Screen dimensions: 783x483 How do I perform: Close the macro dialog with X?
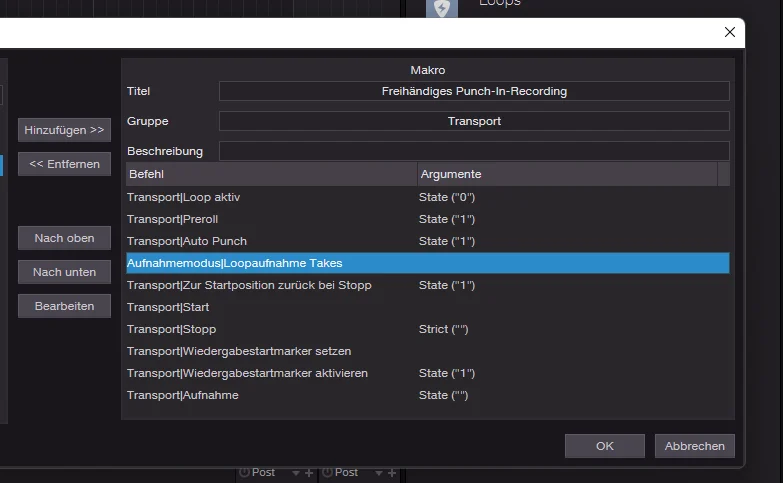coord(730,32)
